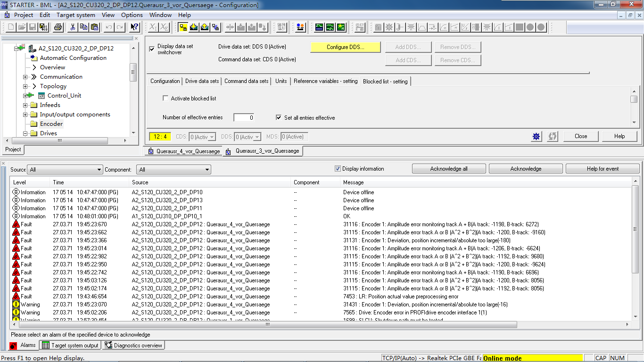Click the project tree vertical scrollbar thumb
The image size is (644, 362).
point(133,72)
